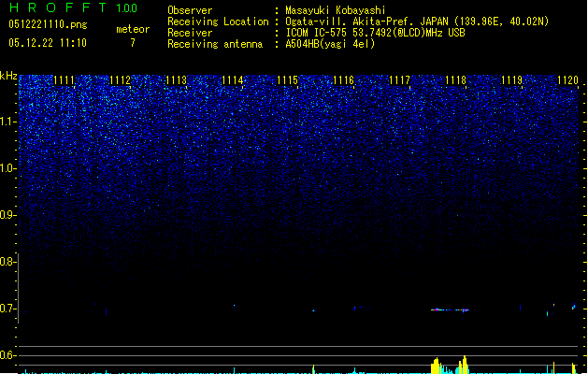Click the yellow signal-level peak near 1117.7
The image size is (588, 374).
point(435,367)
